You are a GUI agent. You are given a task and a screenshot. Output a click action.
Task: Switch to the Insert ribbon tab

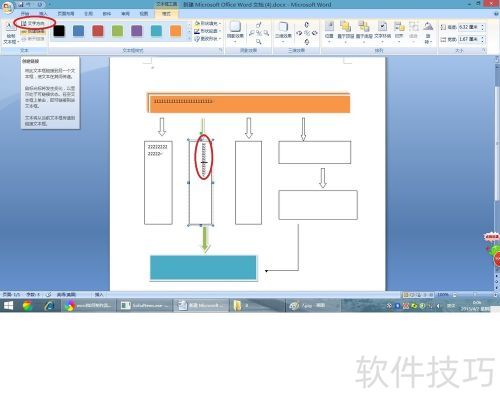pyautogui.click(x=43, y=14)
